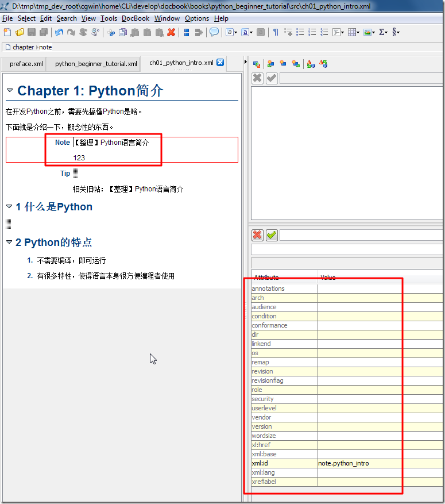
Task: Click the scissors Cut icon
Action: [x=111, y=32]
